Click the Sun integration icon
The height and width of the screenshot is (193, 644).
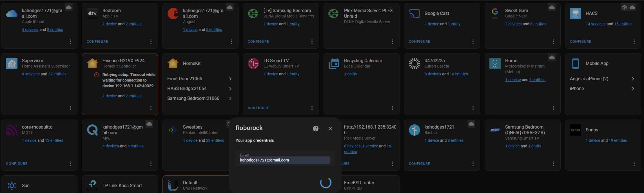pyautogui.click(x=12, y=186)
